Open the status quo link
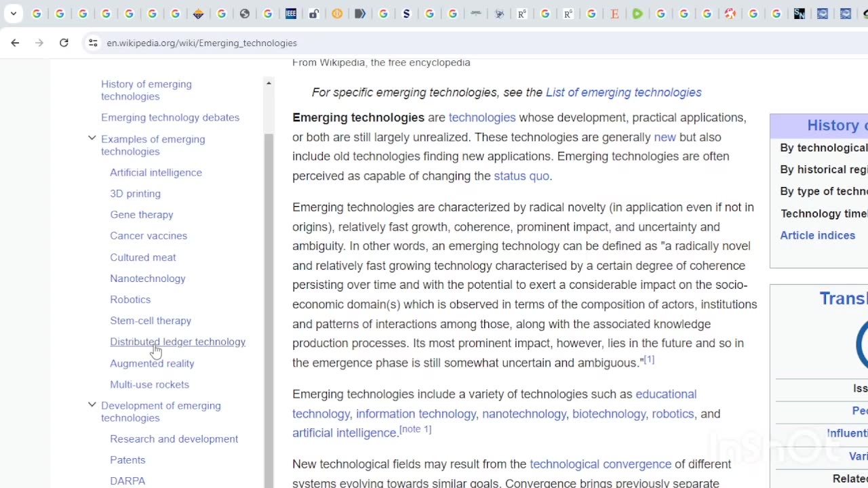The image size is (868, 488). [521, 176]
